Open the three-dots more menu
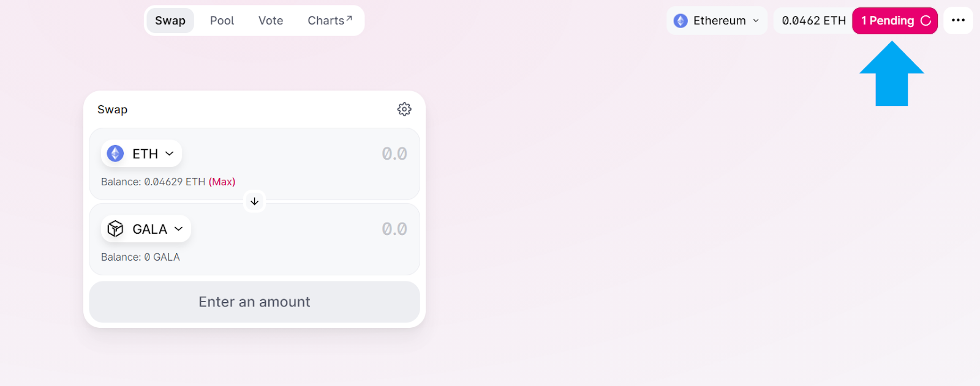 coord(959,21)
